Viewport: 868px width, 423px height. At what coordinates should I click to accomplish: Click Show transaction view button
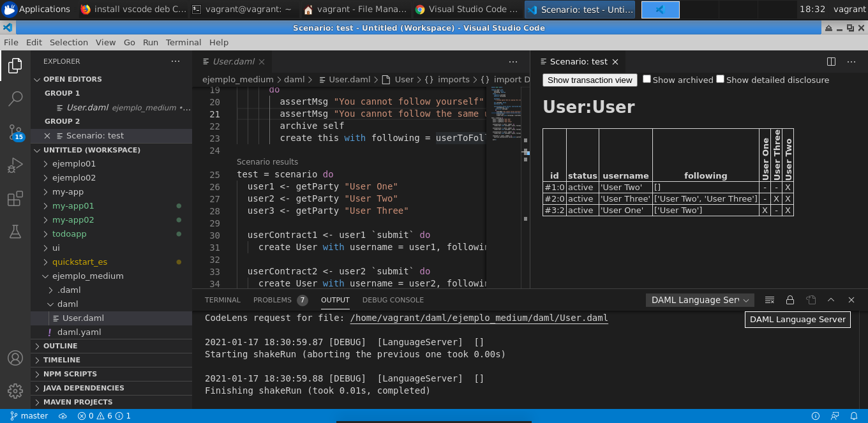coord(590,80)
